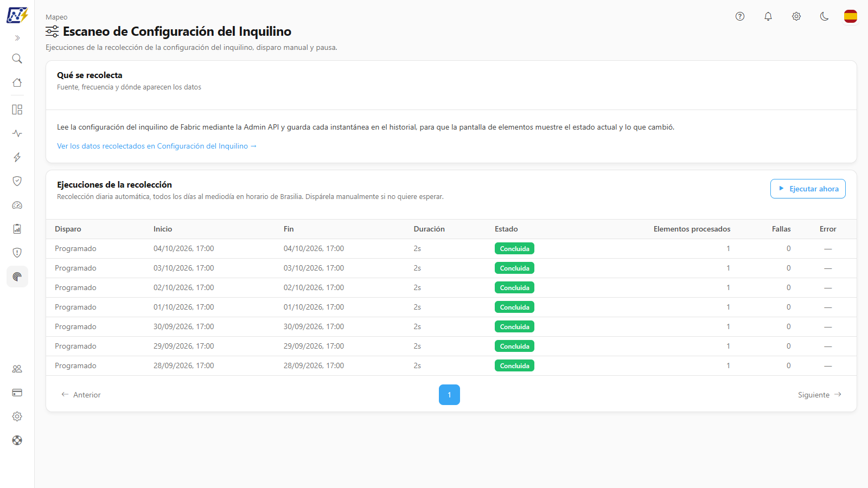Viewport: 868px width, 488px height.
Task: Open the notifications bell
Action: [x=768, y=16]
